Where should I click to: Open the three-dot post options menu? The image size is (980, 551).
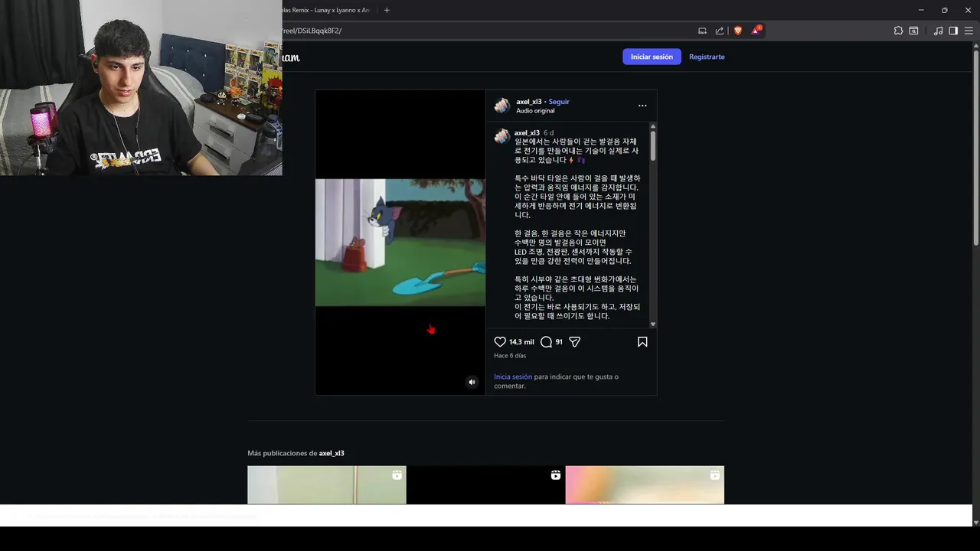pos(642,106)
